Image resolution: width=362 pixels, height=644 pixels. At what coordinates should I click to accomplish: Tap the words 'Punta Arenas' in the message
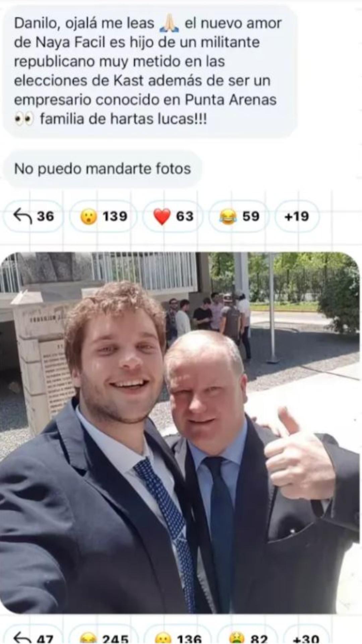(x=231, y=100)
